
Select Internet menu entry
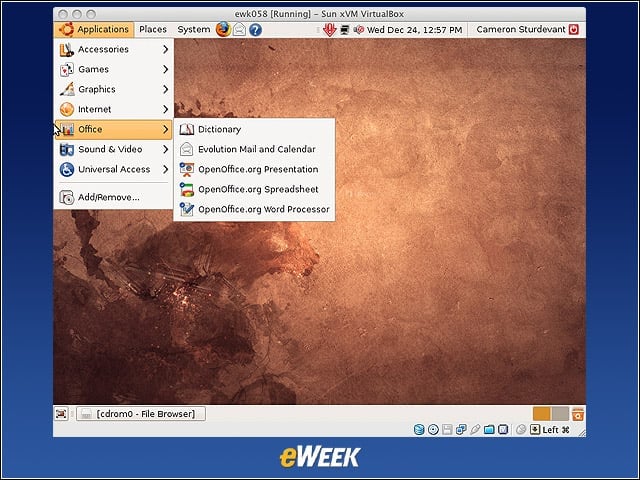click(x=113, y=109)
